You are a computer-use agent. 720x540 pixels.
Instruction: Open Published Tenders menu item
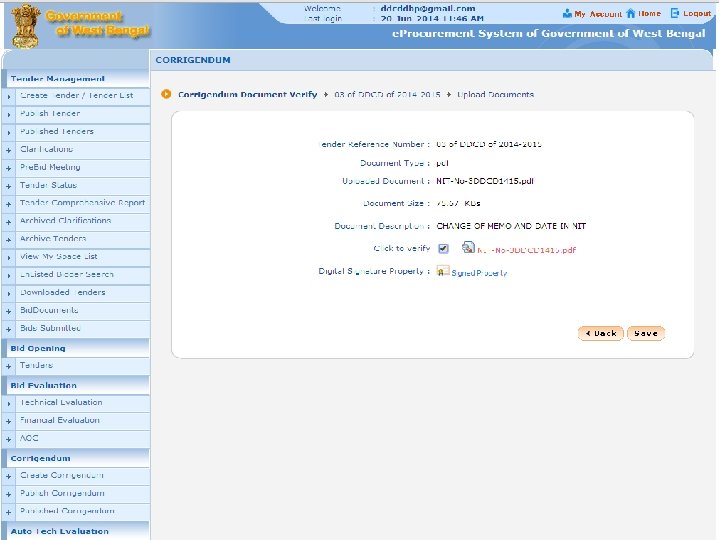click(57, 131)
